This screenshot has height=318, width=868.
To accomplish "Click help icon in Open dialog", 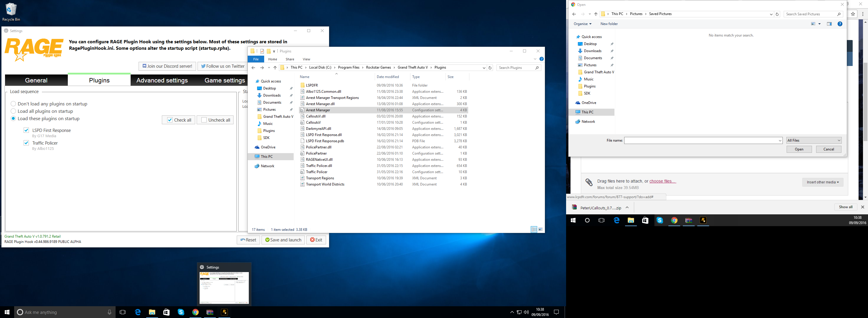I will [x=840, y=24].
